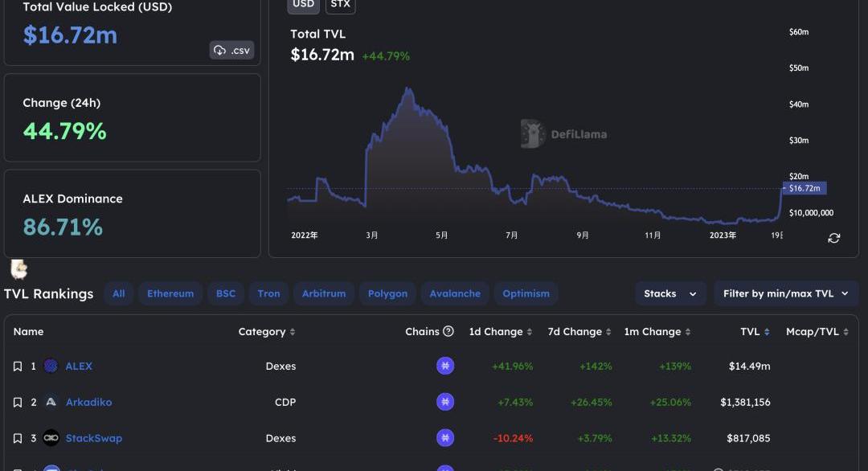
Task: Click StackSwap's $817,085 TVL value
Action: [748, 438]
